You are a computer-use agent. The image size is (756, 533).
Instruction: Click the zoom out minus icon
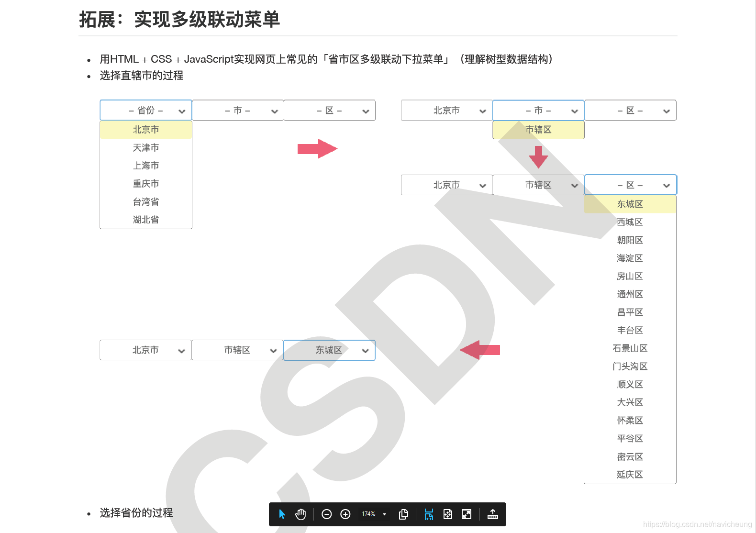[x=327, y=514]
